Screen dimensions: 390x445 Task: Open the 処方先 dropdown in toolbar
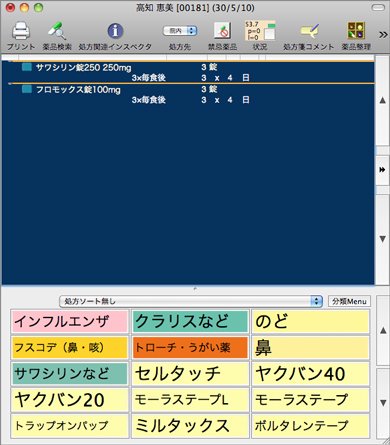point(180,31)
